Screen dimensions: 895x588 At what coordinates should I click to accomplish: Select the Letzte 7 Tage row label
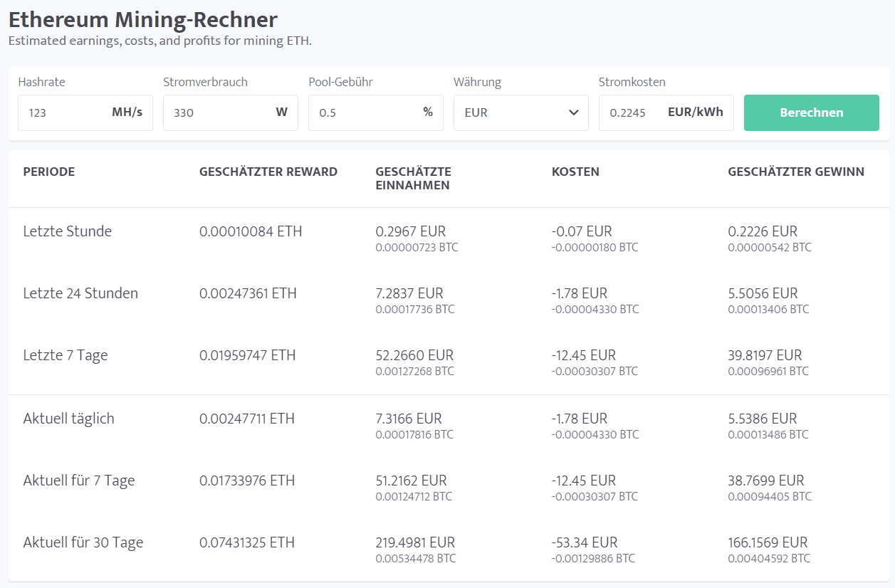pyautogui.click(x=66, y=355)
